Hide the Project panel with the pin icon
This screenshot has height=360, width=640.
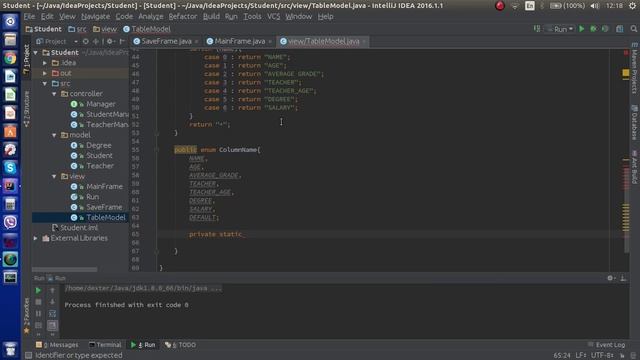pos(122,41)
